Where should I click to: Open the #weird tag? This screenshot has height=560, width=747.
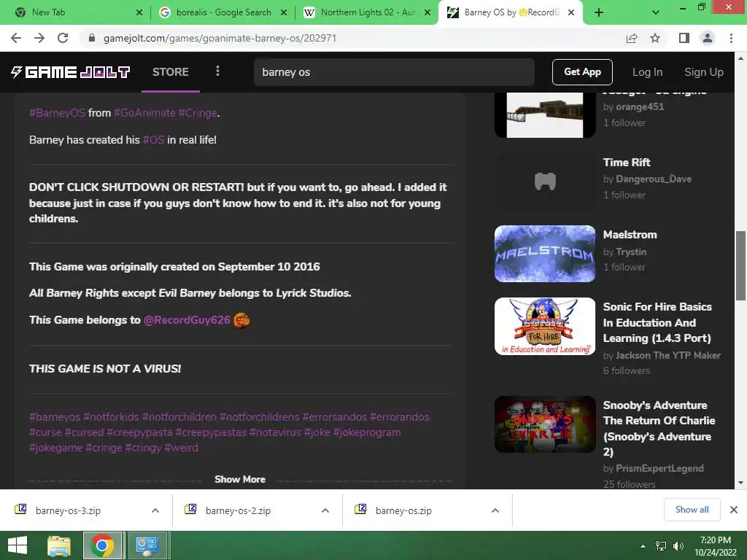pos(181,448)
